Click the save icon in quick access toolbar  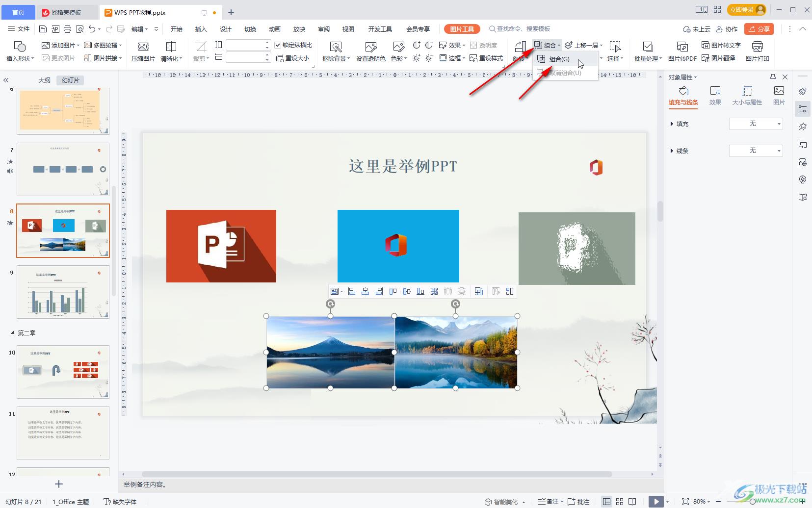tap(43, 29)
